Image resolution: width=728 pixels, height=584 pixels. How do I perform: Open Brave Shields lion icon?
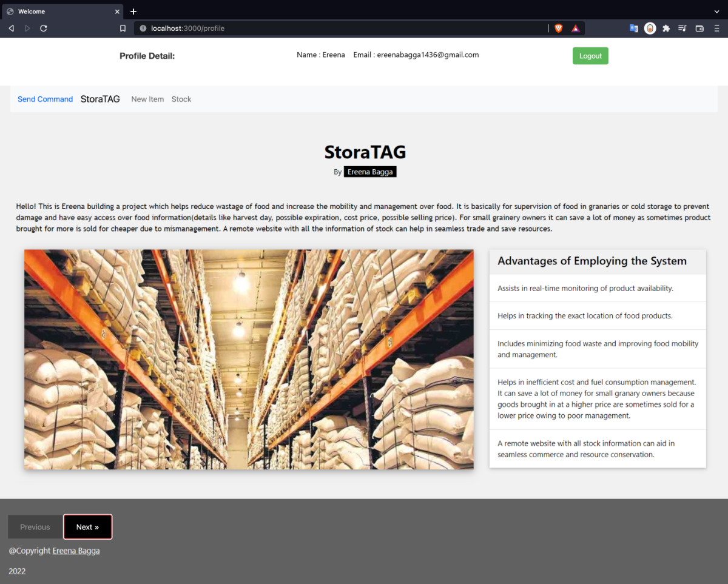click(x=559, y=29)
